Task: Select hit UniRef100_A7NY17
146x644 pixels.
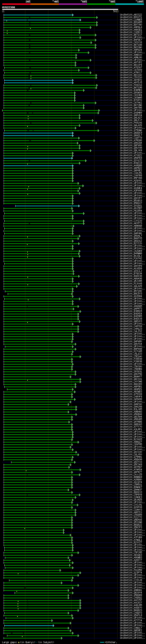Action: pos(131,72)
